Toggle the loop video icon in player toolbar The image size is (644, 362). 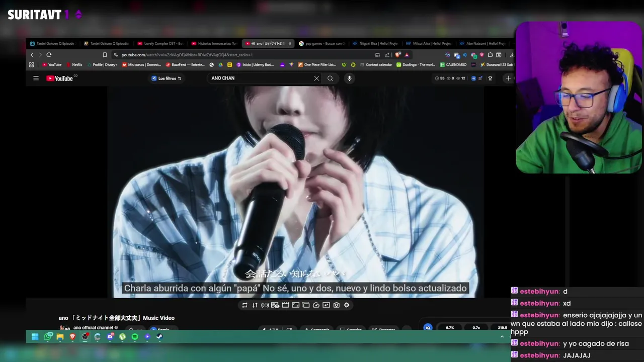(x=245, y=305)
